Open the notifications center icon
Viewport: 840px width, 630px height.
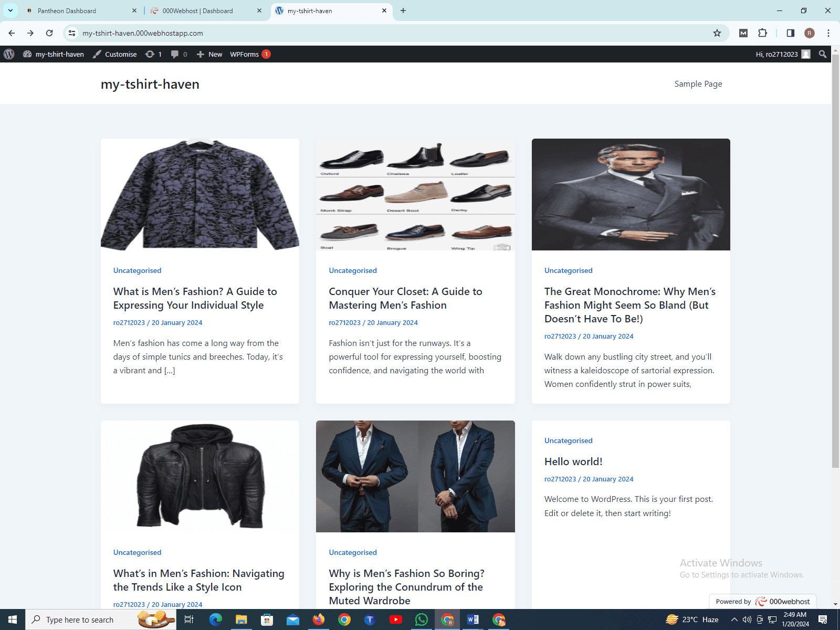pyautogui.click(x=823, y=619)
